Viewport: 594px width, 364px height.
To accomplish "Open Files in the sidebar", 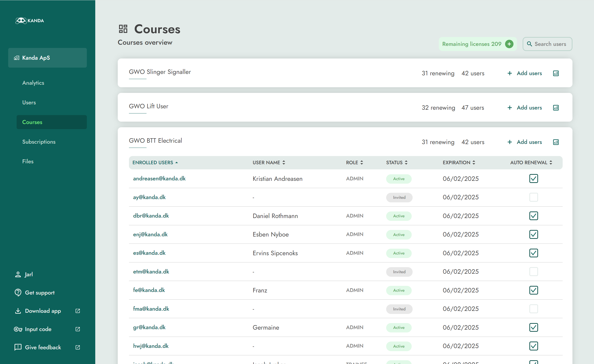I will point(28,161).
